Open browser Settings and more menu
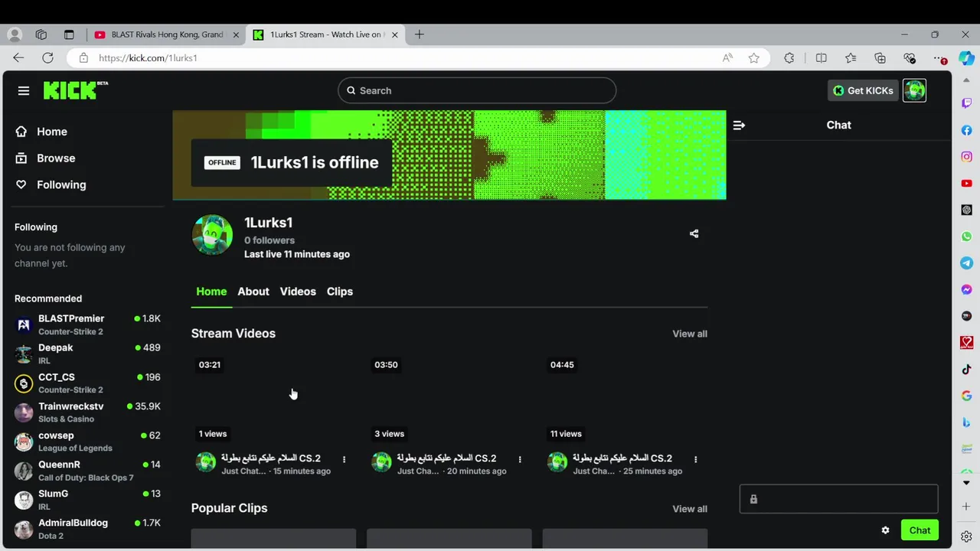The height and width of the screenshot is (551, 980). (x=940, y=58)
